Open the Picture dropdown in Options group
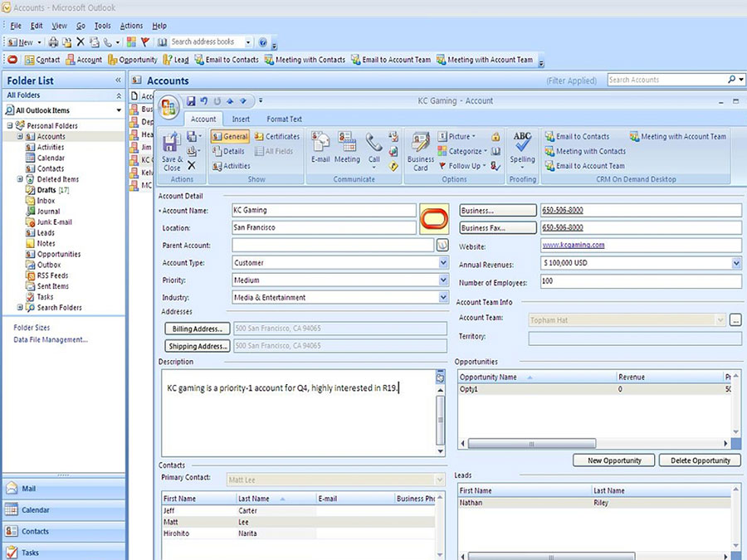 click(x=456, y=137)
